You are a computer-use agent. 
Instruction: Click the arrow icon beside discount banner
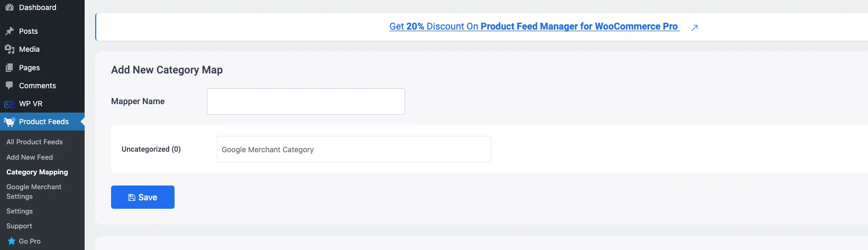point(695,27)
